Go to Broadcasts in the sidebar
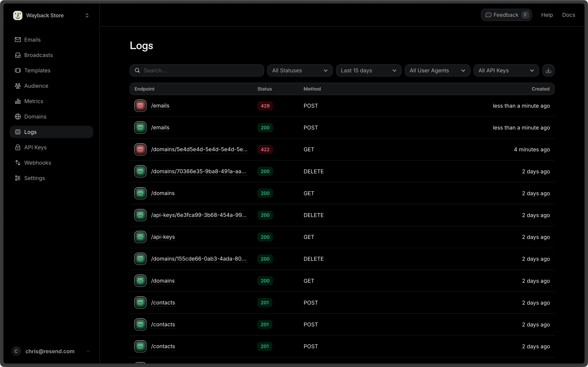 (38, 55)
